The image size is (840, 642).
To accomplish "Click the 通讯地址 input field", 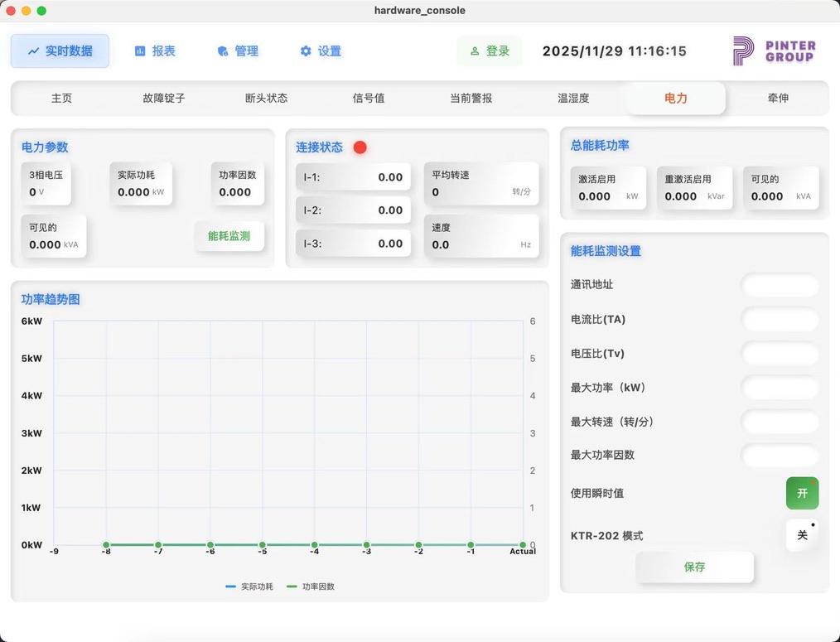I will [x=780, y=285].
